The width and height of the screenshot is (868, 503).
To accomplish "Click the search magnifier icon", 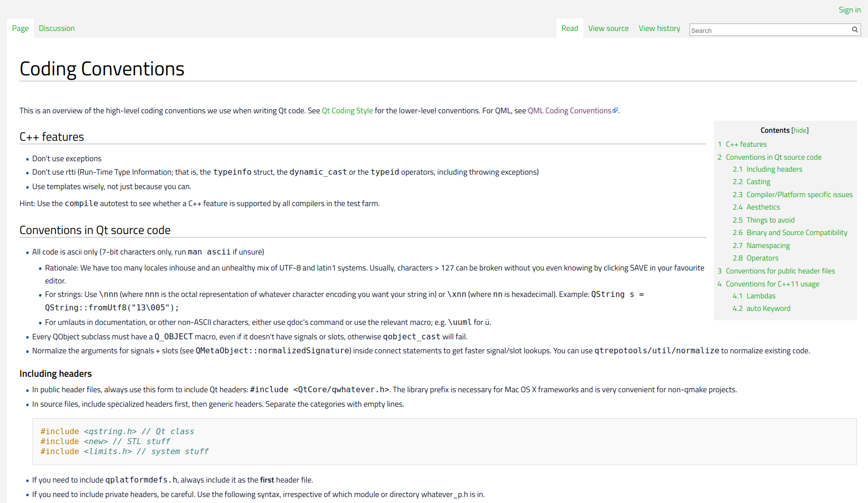I will (855, 29).
